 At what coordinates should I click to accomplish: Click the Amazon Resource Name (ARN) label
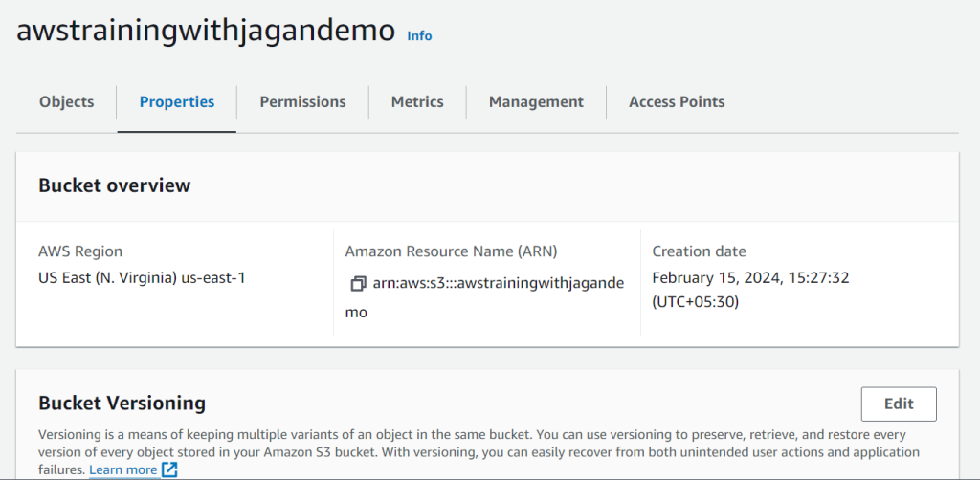tap(452, 251)
